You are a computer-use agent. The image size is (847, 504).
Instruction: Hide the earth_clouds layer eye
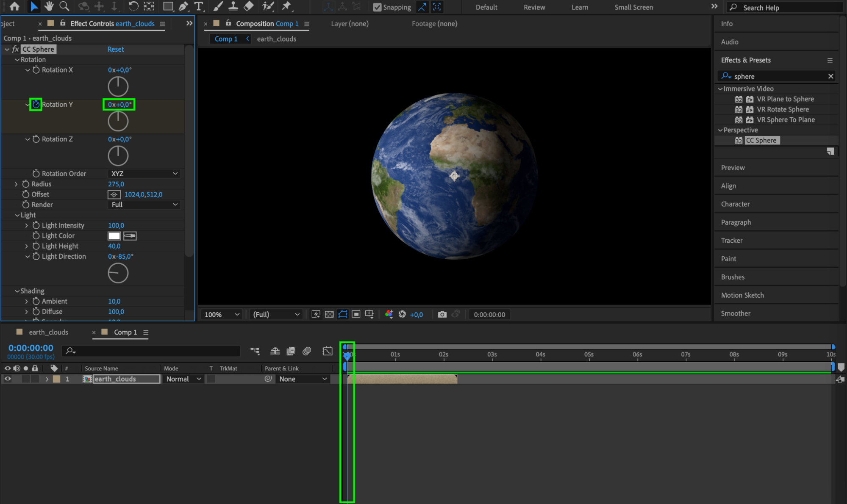(x=8, y=379)
